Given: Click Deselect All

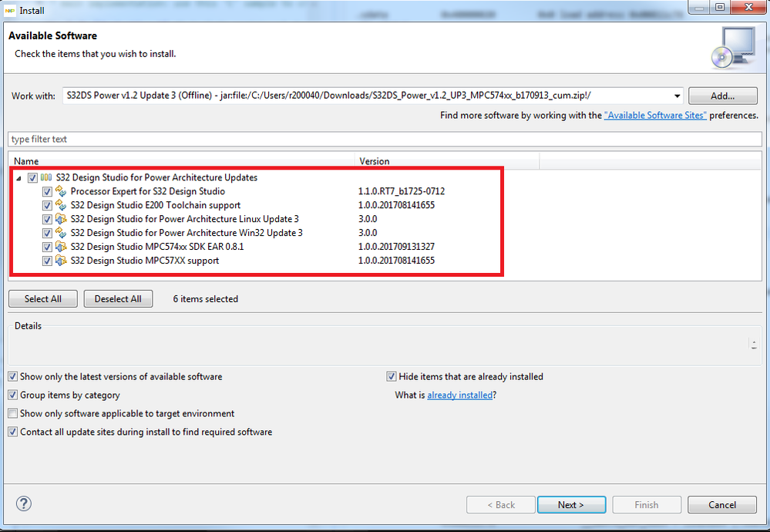Looking at the screenshot, I should point(118,298).
